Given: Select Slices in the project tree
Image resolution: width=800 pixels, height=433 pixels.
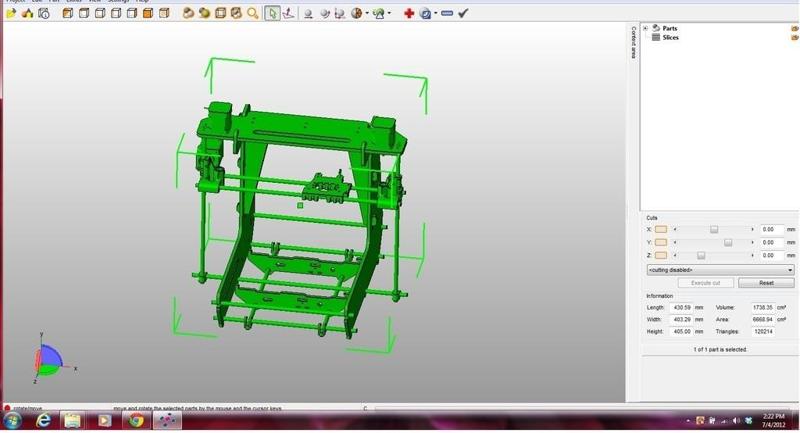Looking at the screenshot, I should (670, 38).
